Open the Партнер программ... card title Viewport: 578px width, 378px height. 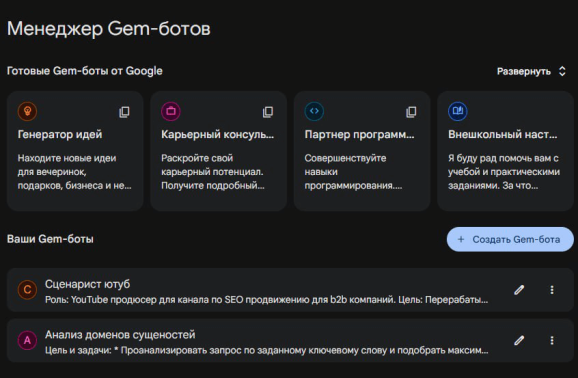(x=359, y=134)
